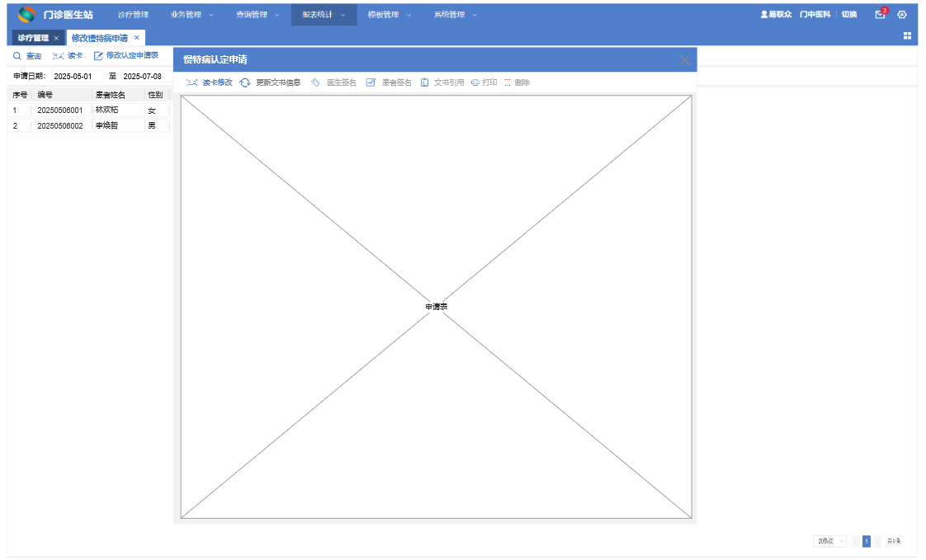The image size is (926, 560).
Task: Click the 查询 search button
Action: click(x=27, y=55)
